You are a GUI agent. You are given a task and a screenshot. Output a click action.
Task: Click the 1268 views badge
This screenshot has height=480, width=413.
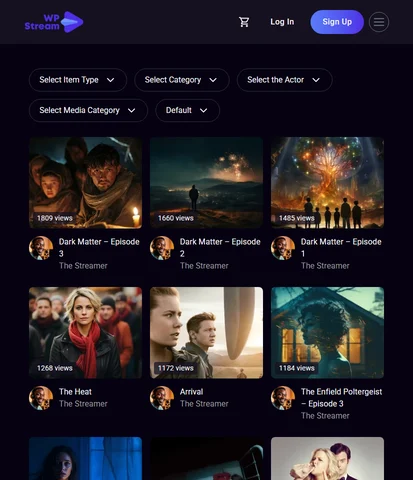pos(55,368)
